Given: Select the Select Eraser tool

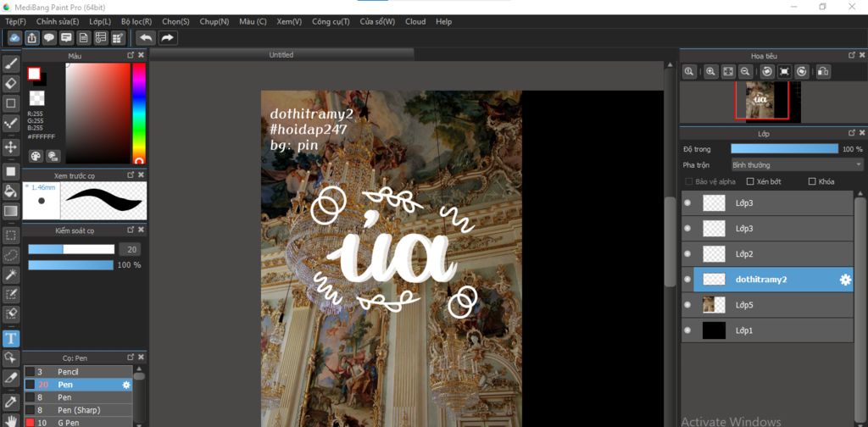Looking at the screenshot, I should pos(10,313).
